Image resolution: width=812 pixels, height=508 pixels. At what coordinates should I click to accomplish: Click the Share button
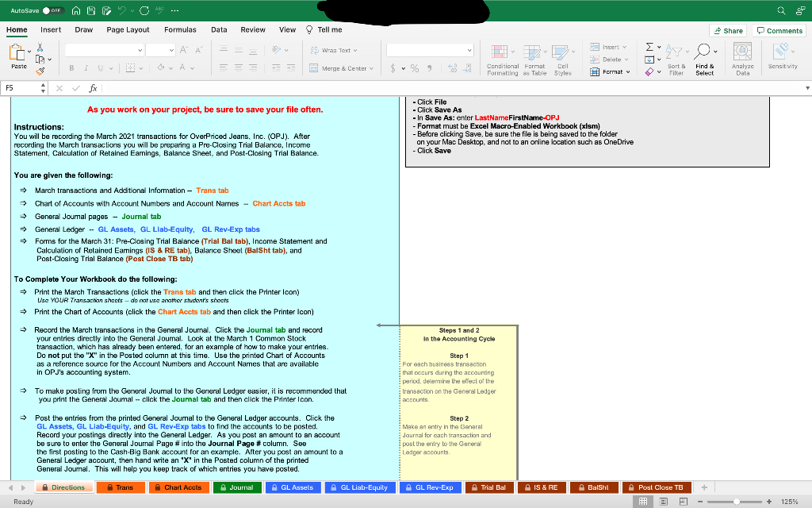[x=728, y=29]
